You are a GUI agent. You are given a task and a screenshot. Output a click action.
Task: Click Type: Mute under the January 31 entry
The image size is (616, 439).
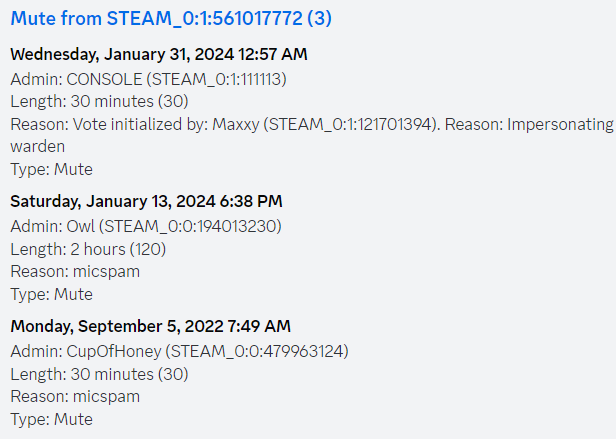pyautogui.click(x=51, y=169)
